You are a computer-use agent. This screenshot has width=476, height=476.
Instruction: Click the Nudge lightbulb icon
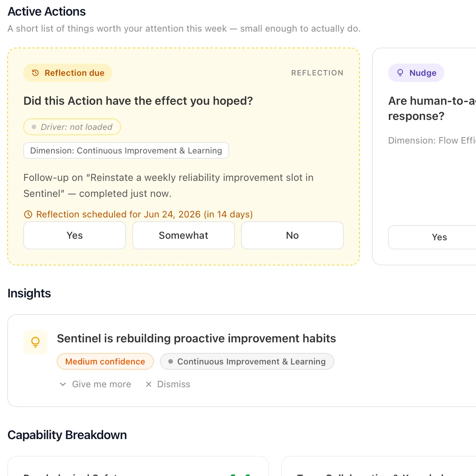tap(400, 73)
